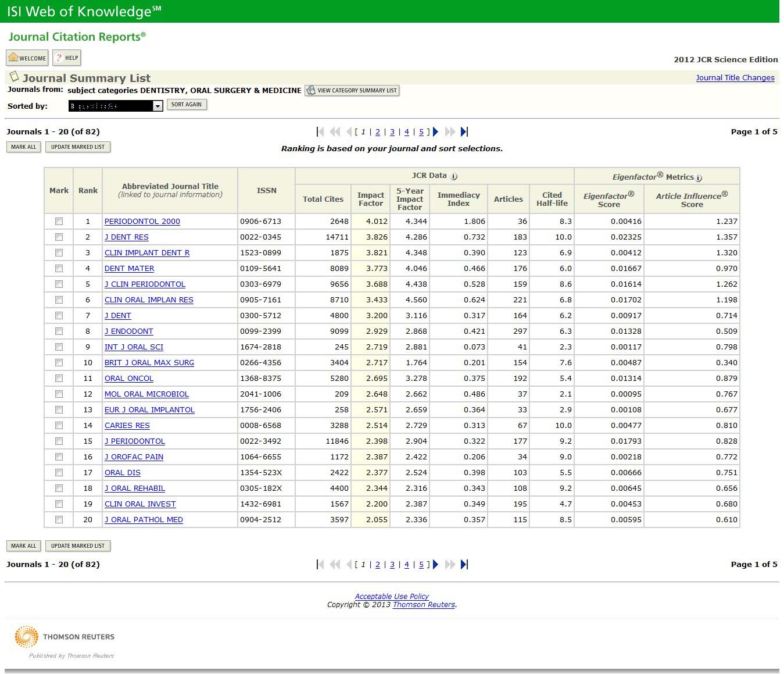Screen dimensions: 784x674
Task: Open the CLIN IMPLANT DENT R journal link
Action: point(147,253)
